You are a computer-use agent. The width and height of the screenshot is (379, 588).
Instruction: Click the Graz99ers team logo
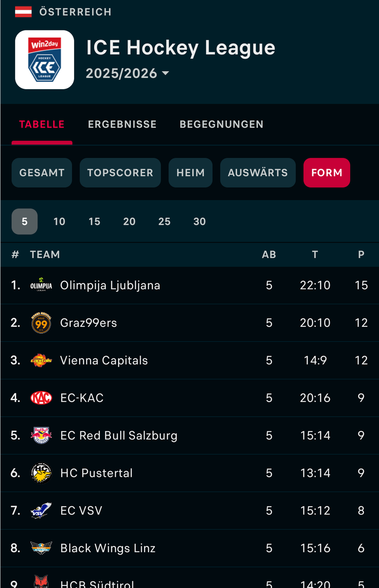tap(41, 323)
